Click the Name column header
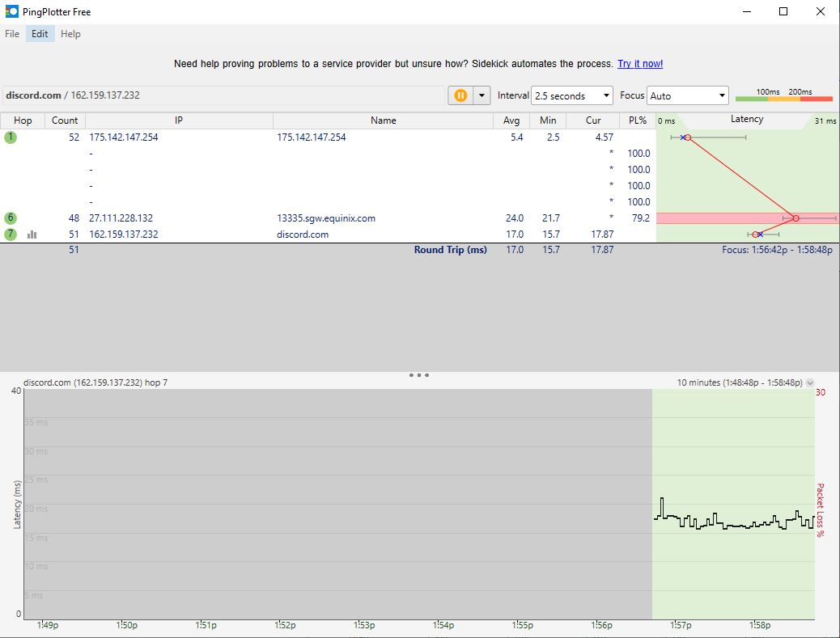Image resolution: width=840 pixels, height=638 pixels. point(383,120)
